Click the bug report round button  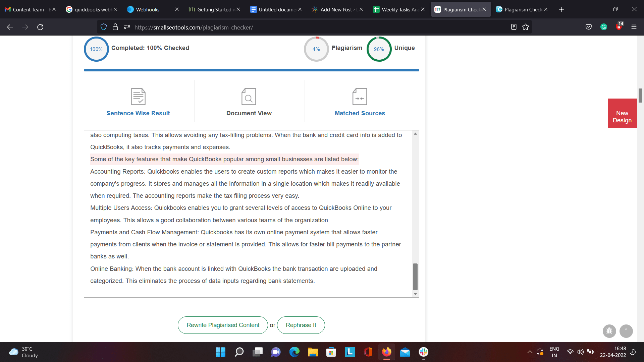(x=609, y=331)
